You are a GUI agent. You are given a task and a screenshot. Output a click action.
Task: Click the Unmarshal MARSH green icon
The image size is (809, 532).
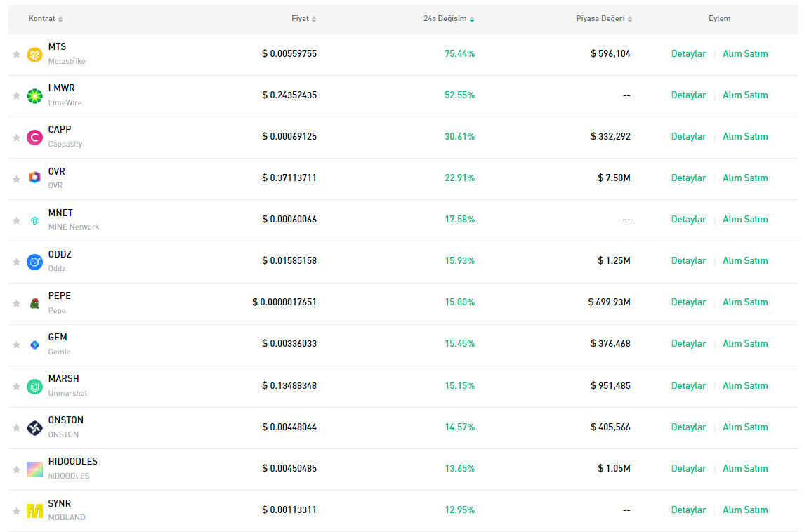point(34,386)
